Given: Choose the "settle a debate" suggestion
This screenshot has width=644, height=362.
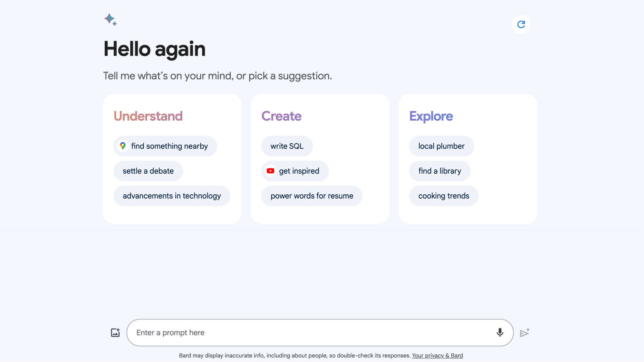Looking at the screenshot, I should point(148,171).
